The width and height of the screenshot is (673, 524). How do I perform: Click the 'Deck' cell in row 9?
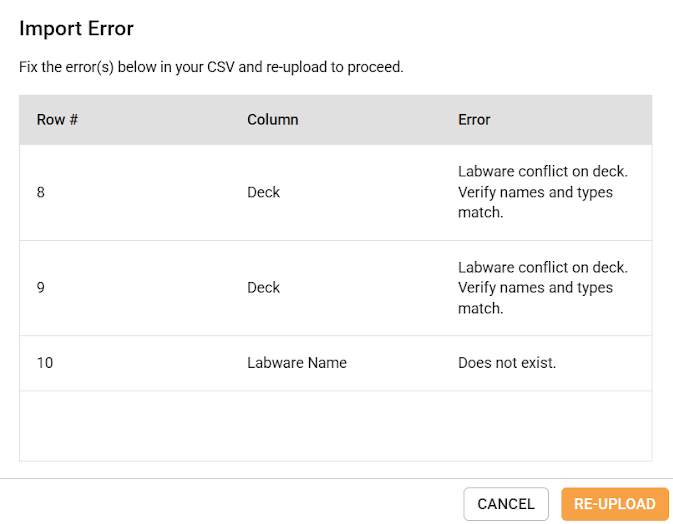(264, 288)
